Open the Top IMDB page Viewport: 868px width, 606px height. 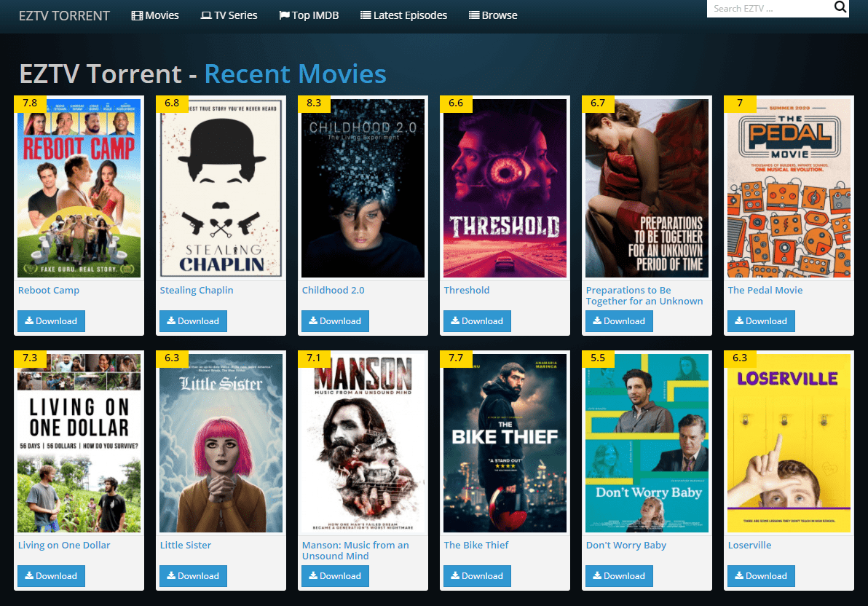coord(309,15)
